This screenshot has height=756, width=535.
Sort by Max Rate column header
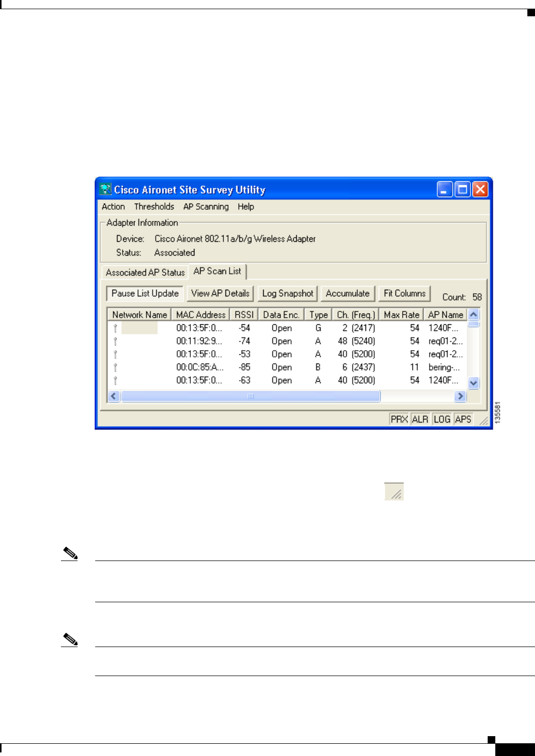[x=402, y=315]
